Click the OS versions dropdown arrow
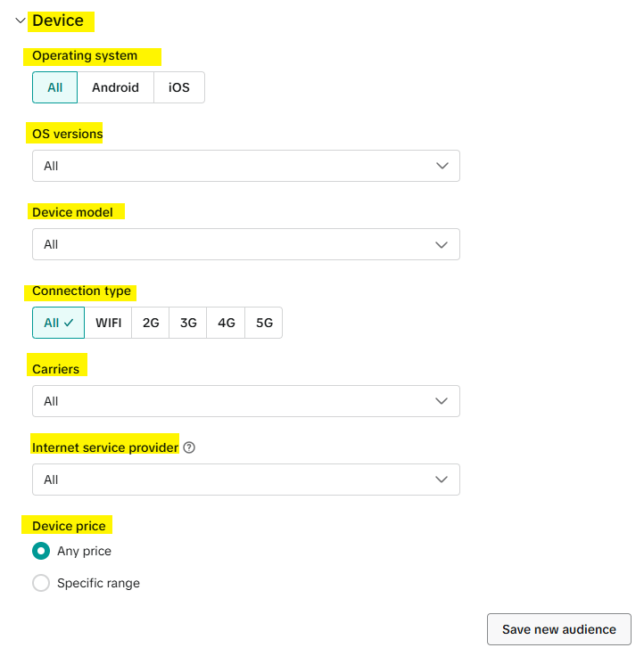644x656 pixels. (442, 166)
